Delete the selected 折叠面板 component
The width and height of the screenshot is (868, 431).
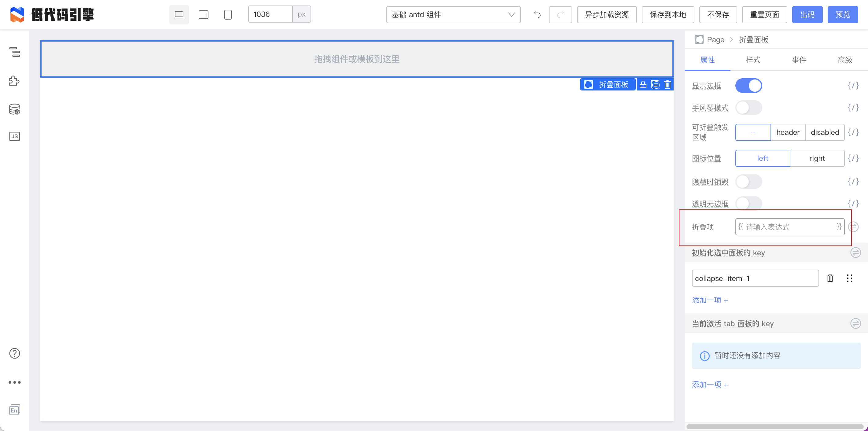click(667, 84)
